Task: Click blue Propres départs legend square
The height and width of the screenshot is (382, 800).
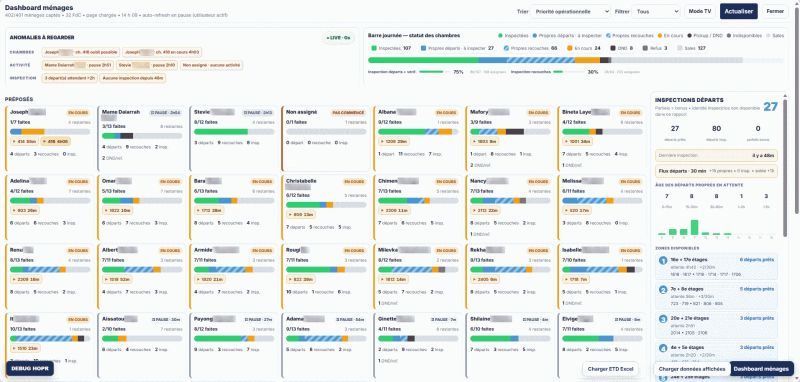Action: [423, 48]
